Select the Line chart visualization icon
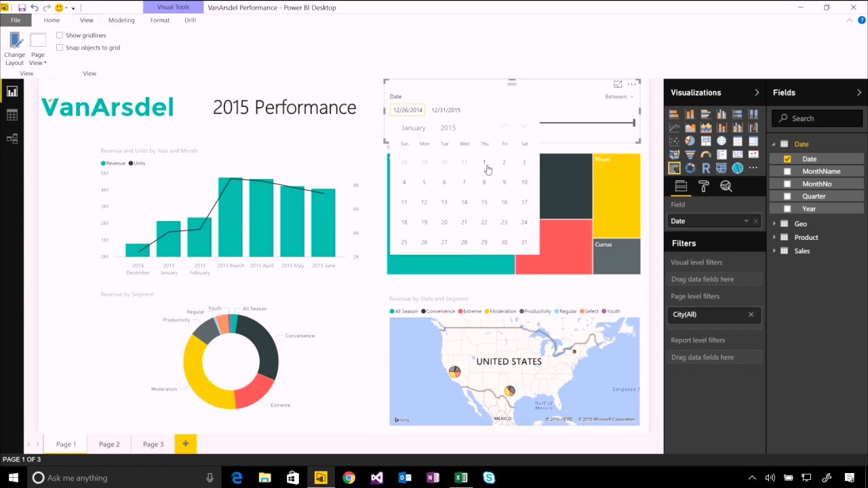 pos(675,127)
